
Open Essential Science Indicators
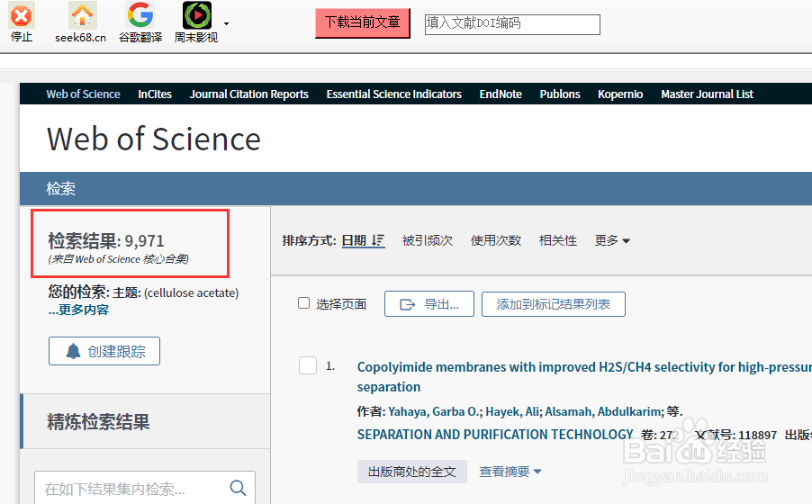(393, 94)
